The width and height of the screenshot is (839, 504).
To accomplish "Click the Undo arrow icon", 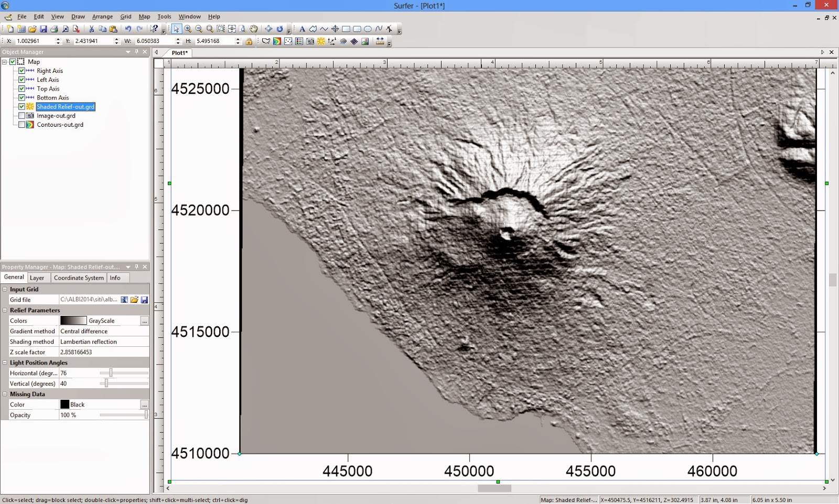I will pos(128,29).
